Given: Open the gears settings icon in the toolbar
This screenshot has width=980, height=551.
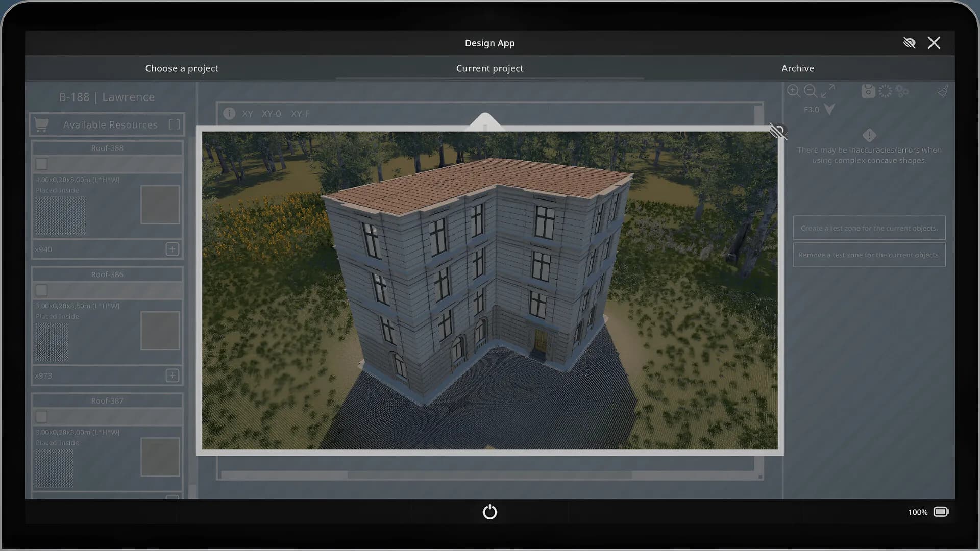Looking at the screenshot, I should pyautogui.click(x=901, y=91).
